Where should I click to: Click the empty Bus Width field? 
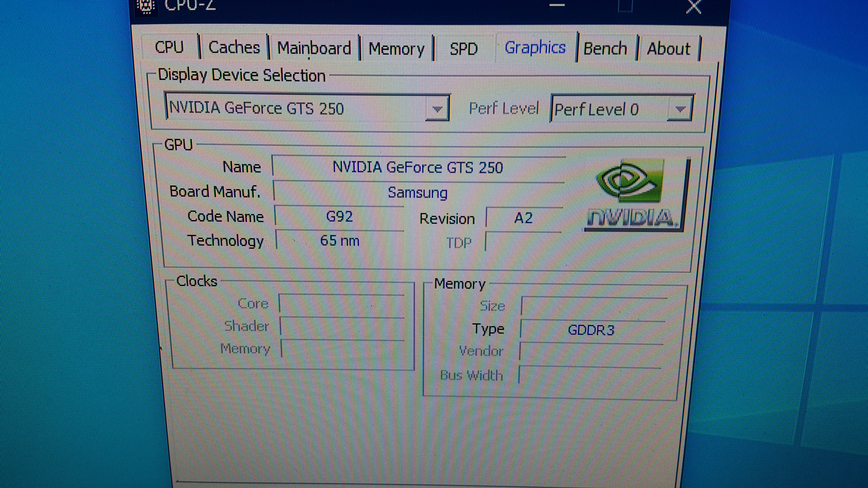[590, 375]
